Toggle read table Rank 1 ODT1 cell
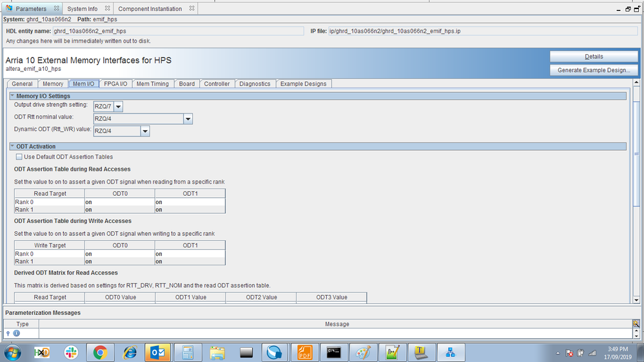Image resolution: width=644 pixels, height=362 pixels. tap(190, 209)
